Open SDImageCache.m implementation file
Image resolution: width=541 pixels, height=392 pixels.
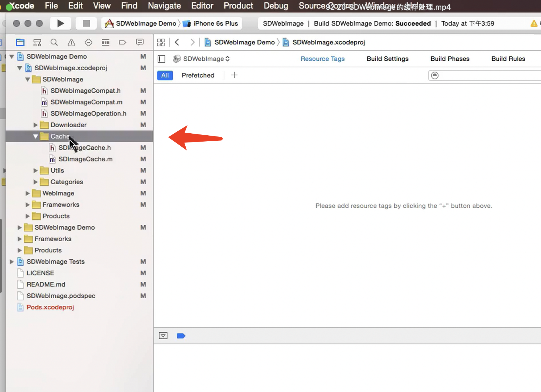coord(85,159)
